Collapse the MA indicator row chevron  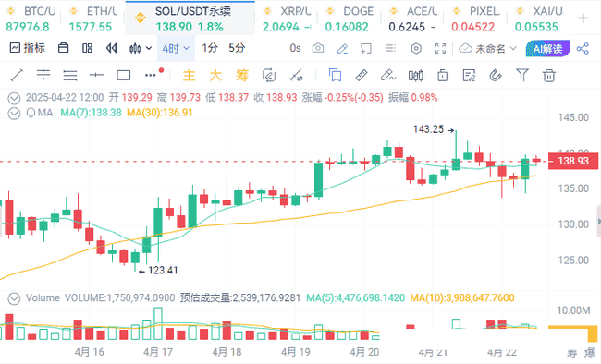(14, 114)
